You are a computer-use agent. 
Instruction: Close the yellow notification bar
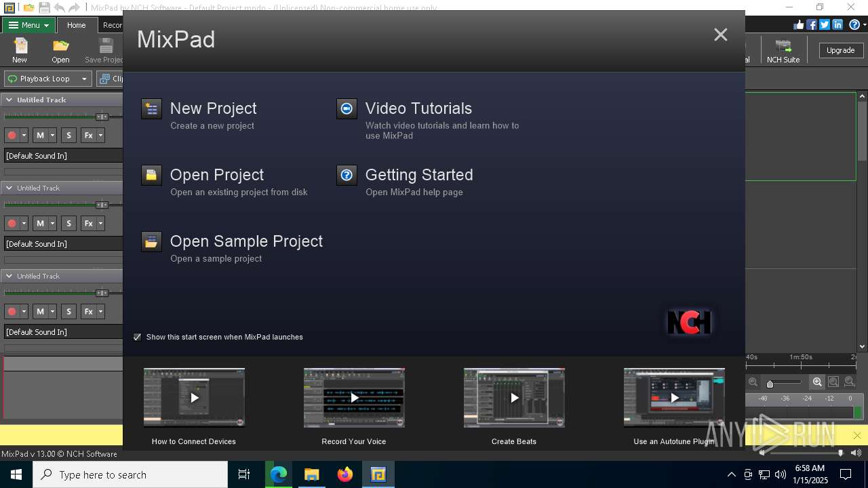click(857, 435)
